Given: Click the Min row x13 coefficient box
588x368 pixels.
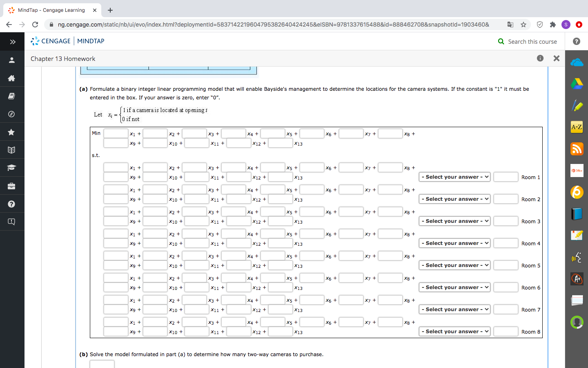Looking at the screenshot, I should point(281,143).
